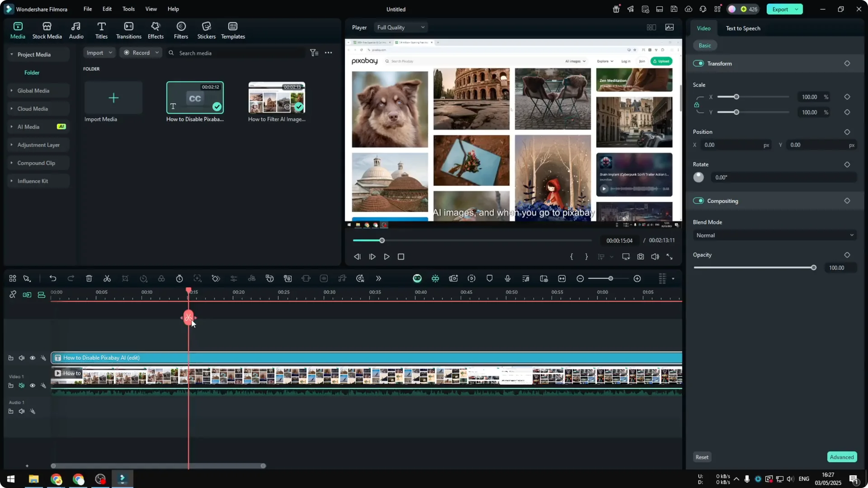Open the Effects panel
Screen dimensions: 868x488
tap(156, 30)
